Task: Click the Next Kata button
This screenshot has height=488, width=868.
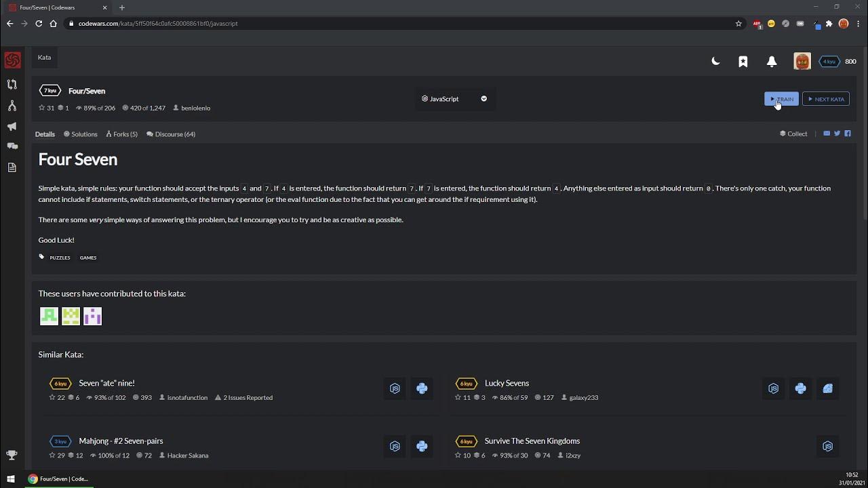Action: [826, 99]
